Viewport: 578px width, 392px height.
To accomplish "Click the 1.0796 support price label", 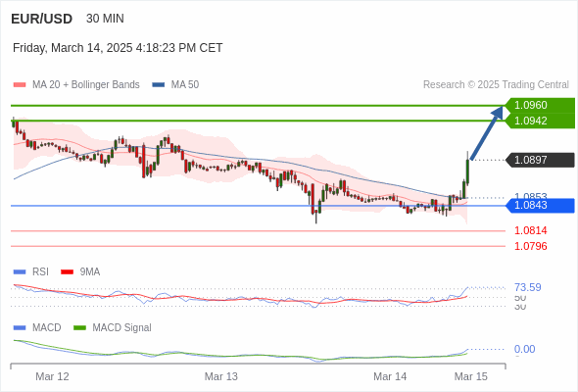I will pos(531,246).
